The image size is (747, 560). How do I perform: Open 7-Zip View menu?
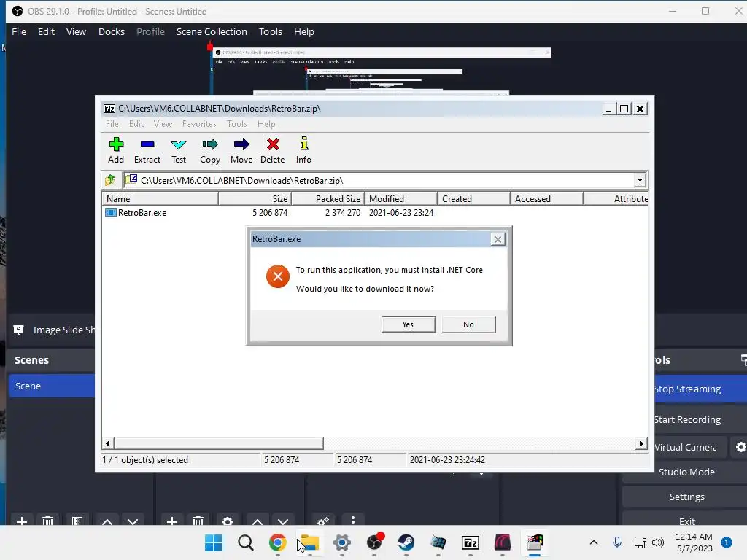coord(163,124)
